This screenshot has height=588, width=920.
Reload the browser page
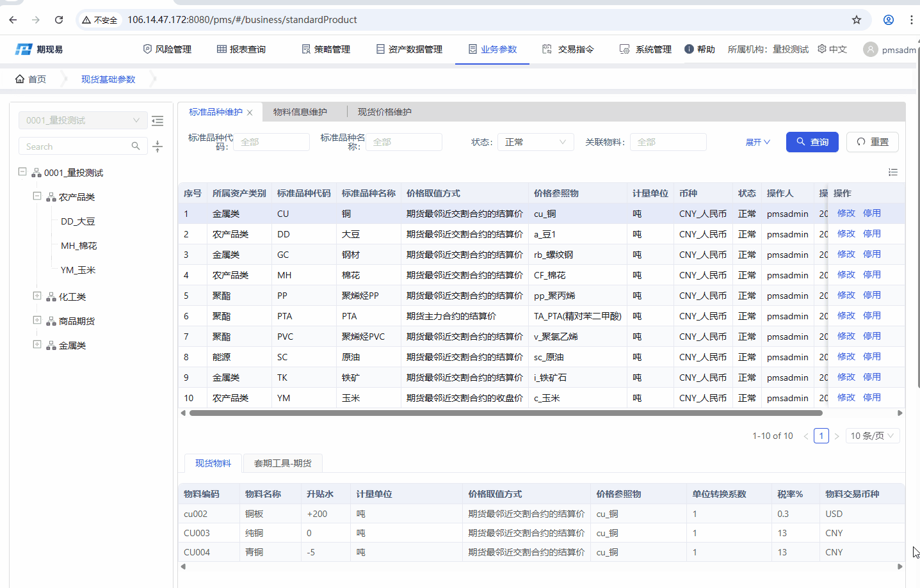pyautogui.click(x=59, y=20)
